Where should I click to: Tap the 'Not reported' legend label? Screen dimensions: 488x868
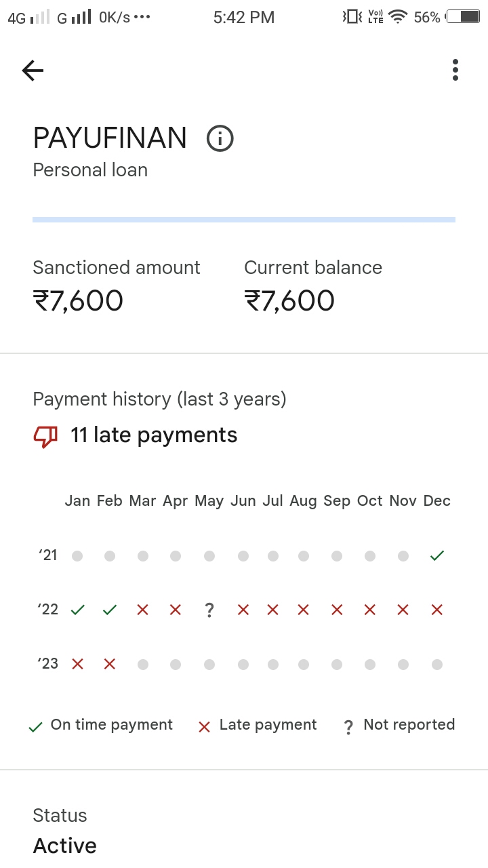pyautogui.click(x=409, y=725)
